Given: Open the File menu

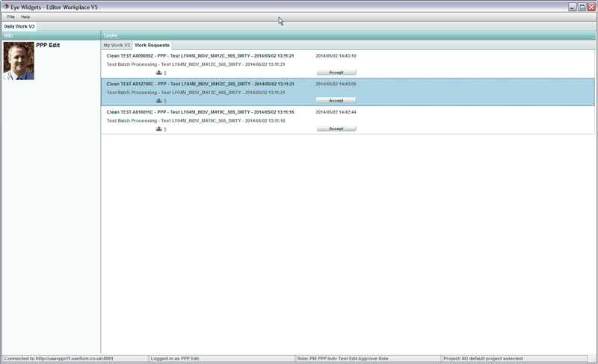Looking at the screenshot, I should 10,16.
